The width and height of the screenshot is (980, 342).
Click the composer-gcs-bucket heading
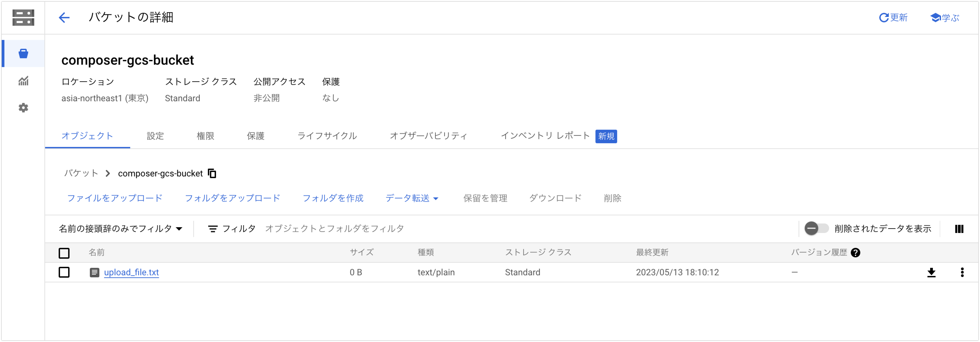point(128,60)
